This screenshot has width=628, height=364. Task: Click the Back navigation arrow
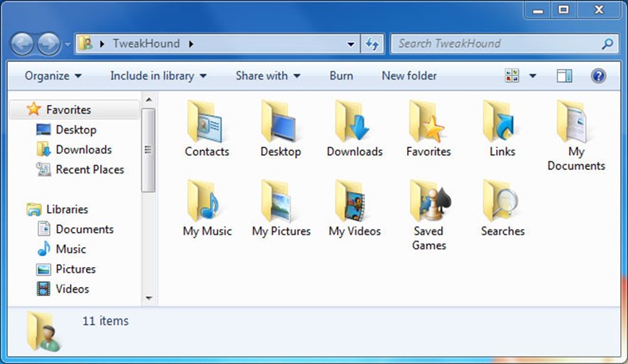click(22, 44)
